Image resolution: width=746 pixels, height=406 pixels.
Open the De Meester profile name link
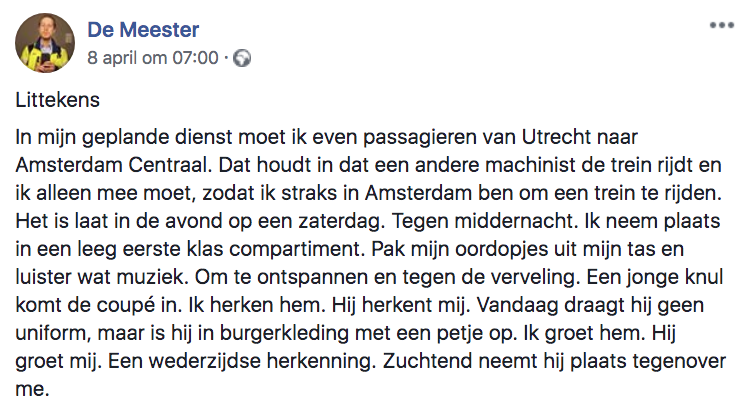pos(143,30)
